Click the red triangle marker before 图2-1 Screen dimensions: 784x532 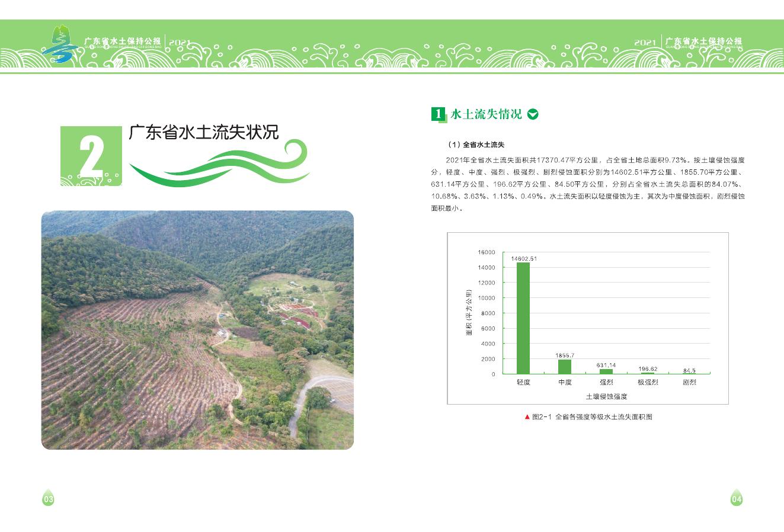tap(527, 417)
